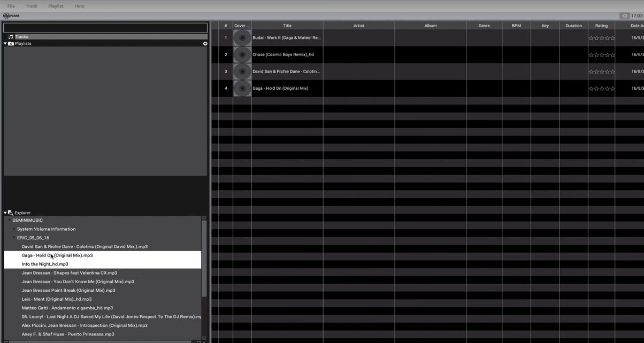This screenshot has height=343, width=644.
Task: Select table title 'David San & Richie Dane - Colotin...'
Action: click(287, 72)
